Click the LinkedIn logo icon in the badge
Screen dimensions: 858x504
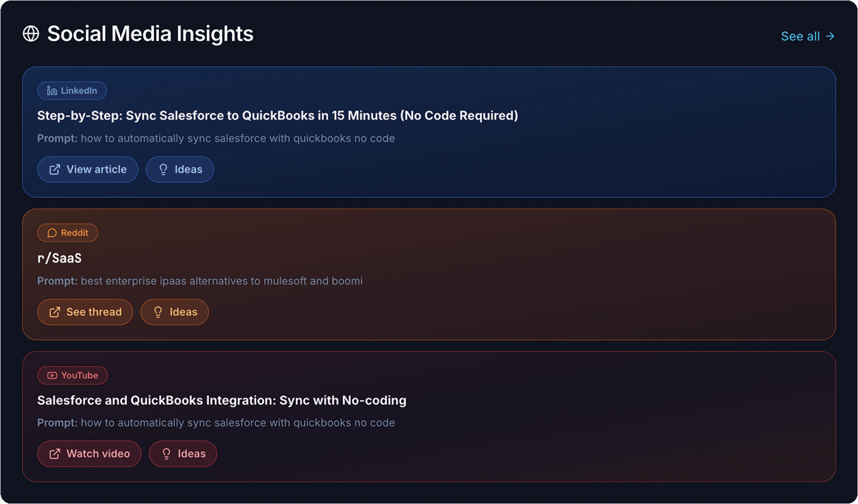coord(52,91)
